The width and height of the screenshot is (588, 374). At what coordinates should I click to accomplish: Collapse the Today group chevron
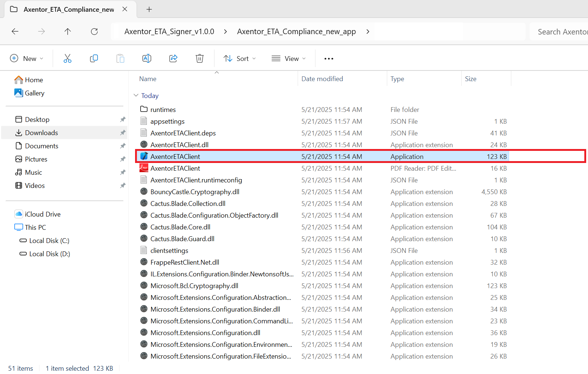click(x=136, y=95)
